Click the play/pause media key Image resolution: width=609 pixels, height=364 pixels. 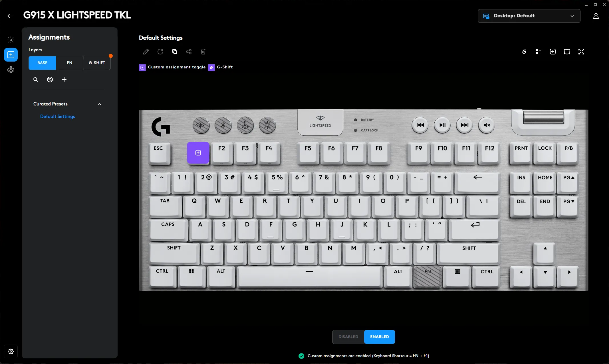point(442,125)
